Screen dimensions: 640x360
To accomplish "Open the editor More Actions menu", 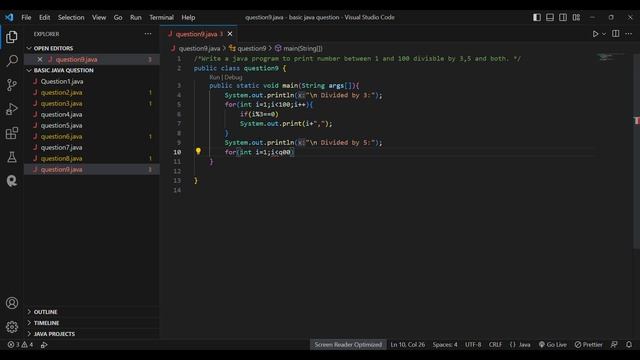I will 629,34.
